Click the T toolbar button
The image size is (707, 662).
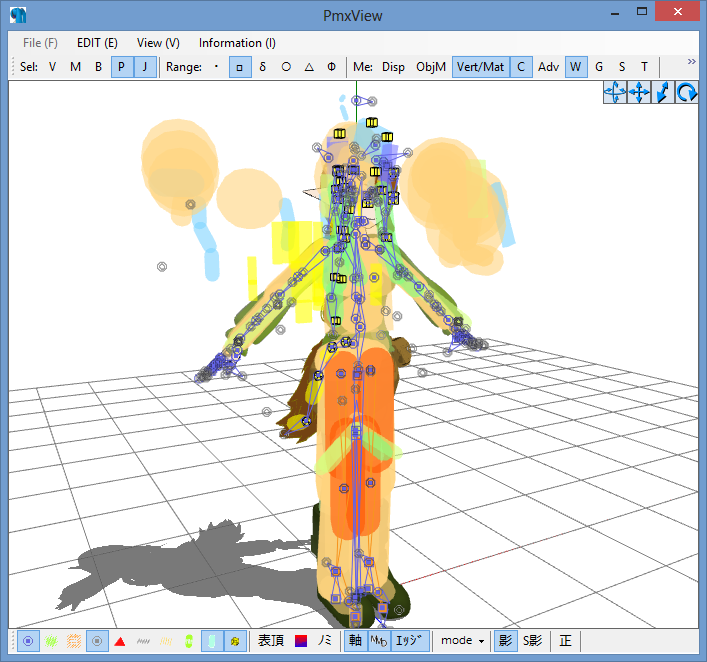tap(644, 67)
